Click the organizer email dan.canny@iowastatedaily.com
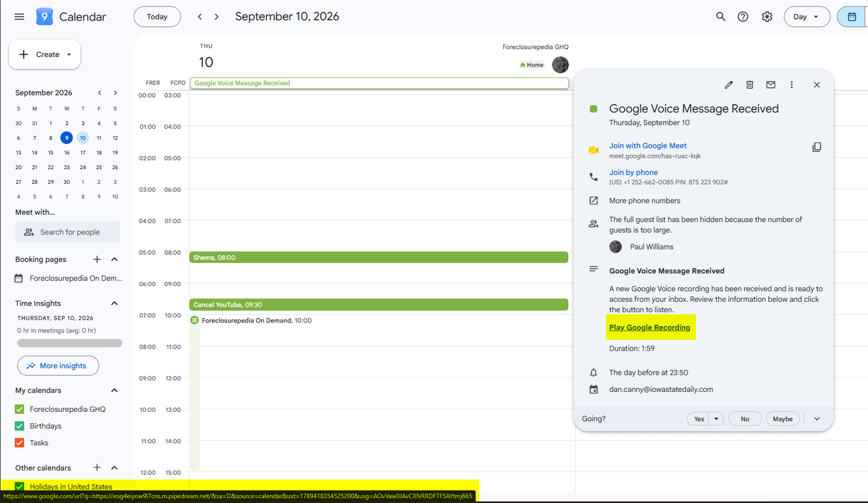 (661, 390)
